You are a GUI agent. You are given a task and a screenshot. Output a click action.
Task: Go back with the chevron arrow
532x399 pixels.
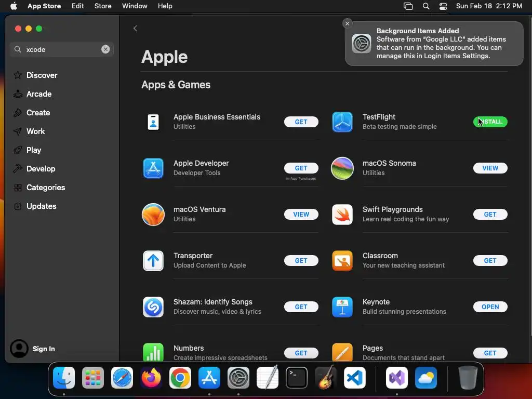(135, 28)
